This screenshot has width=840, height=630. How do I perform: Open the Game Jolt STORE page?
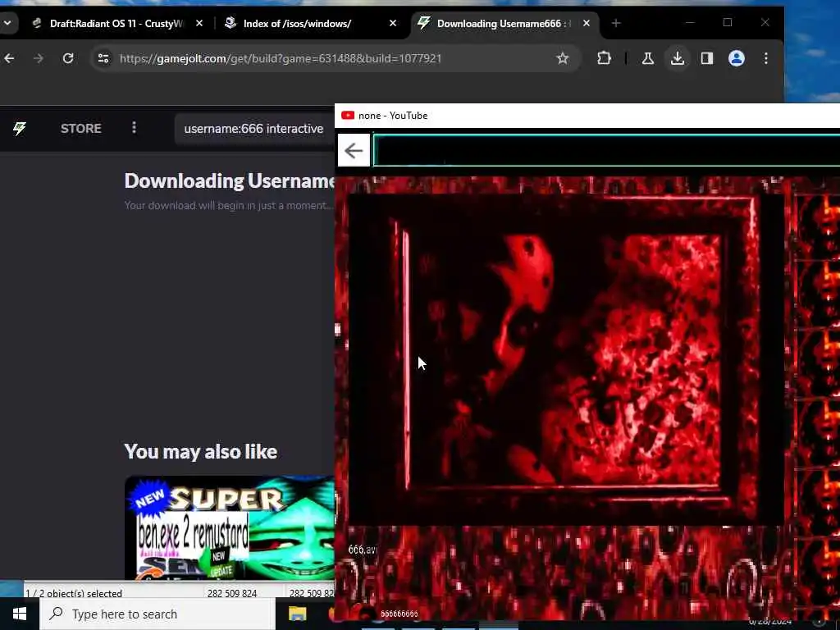pyautogui.click(x=81, y=129)
